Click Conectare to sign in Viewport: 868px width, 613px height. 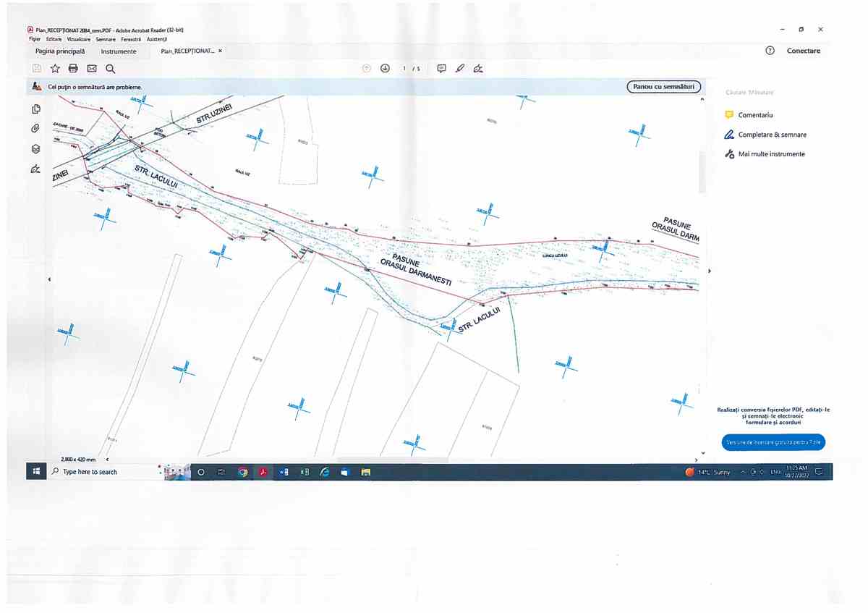803,51
